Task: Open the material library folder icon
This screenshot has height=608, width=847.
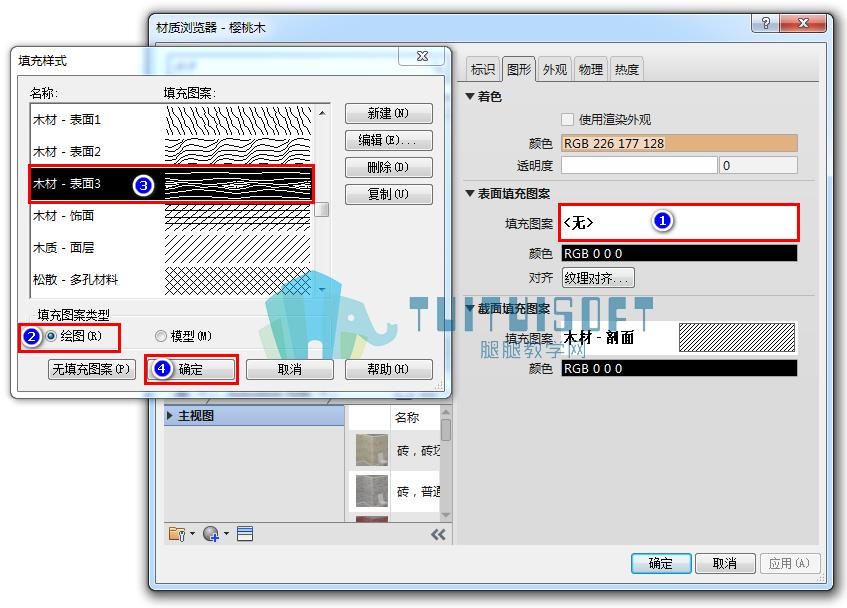Action: click(177, 534)
